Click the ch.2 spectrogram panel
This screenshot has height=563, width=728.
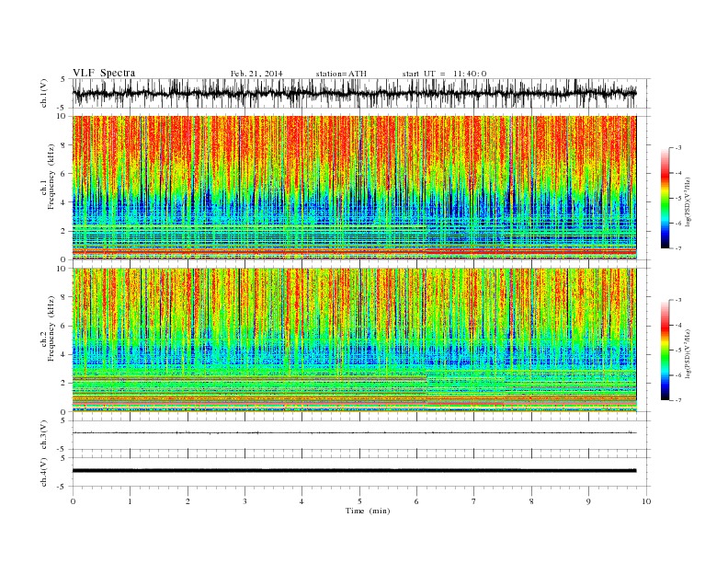[361, 340]
